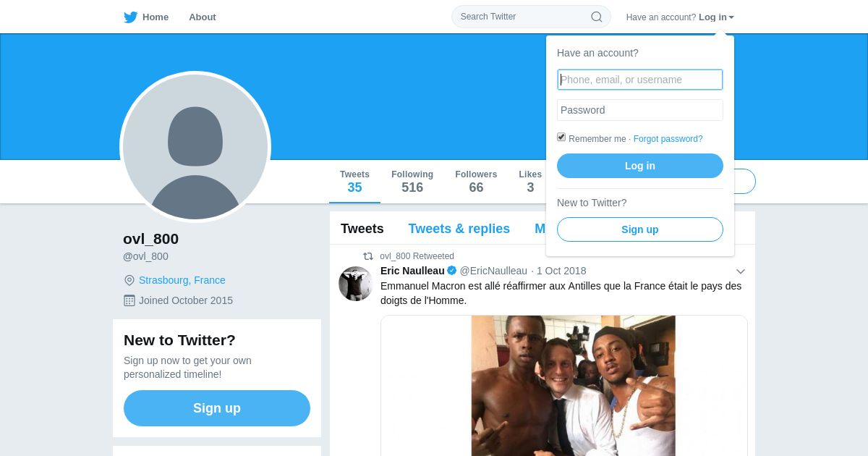The image size is (868, 456).
Task: Open the Followers count tab
Action: (476, 182)
